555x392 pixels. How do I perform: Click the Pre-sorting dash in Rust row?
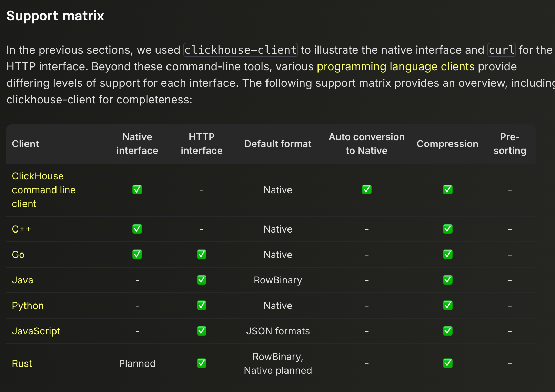[x=510, y=363]
